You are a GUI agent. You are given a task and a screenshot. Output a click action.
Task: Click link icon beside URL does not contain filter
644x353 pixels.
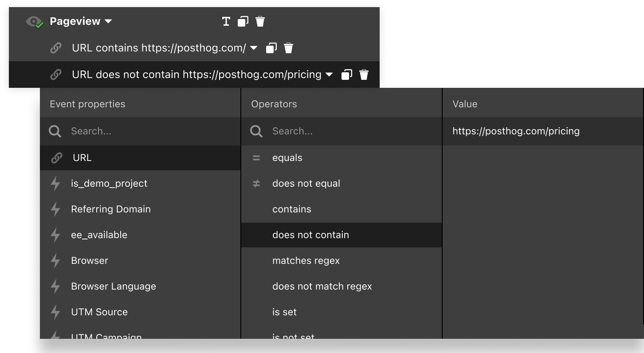pyautogui.click(x=56, y=75)
